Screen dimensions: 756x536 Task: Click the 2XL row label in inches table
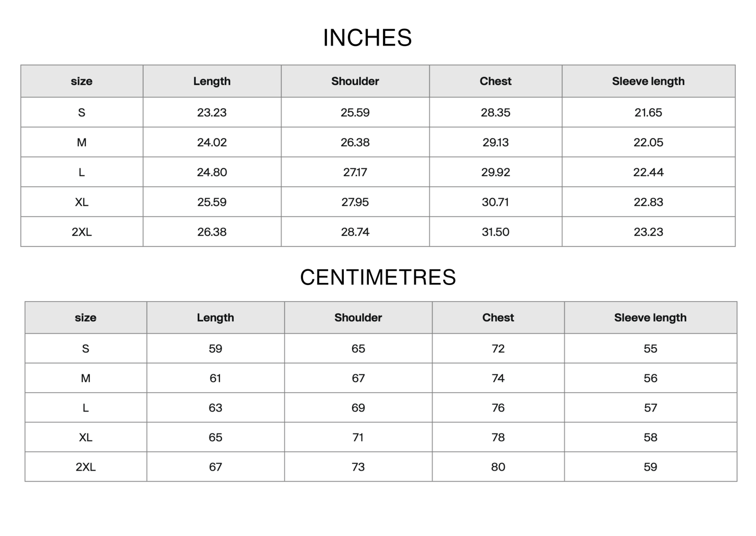tap(82, 232)
